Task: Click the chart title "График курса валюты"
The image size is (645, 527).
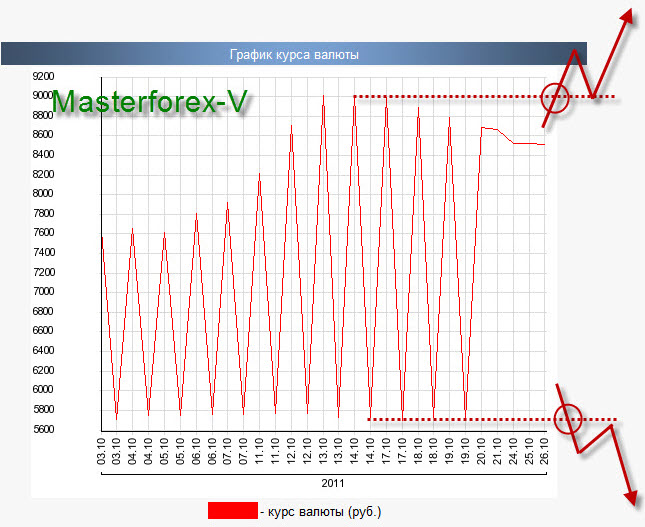Action: click(294, 54)
